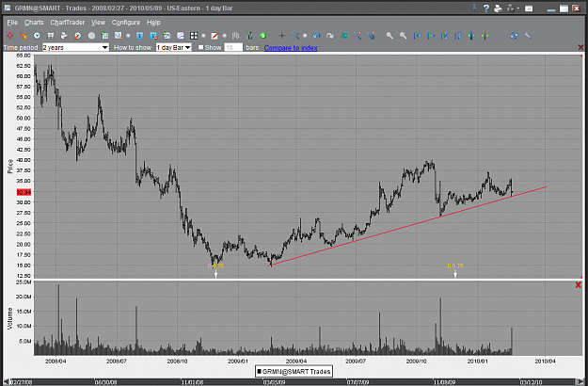Click the 02/27/08 marker on the bottom timeline
Viewport: 588px width, 386px height.
point(22,382)
